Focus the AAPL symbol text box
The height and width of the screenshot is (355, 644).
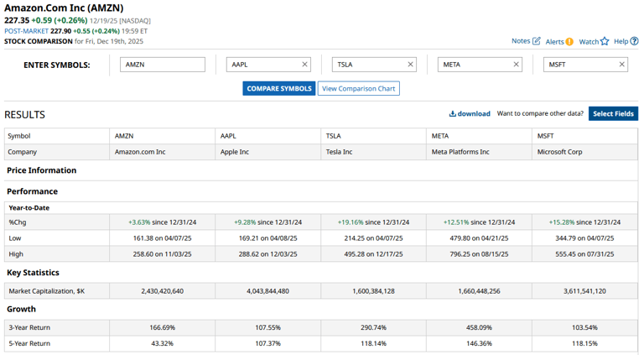tap(262, 65)
